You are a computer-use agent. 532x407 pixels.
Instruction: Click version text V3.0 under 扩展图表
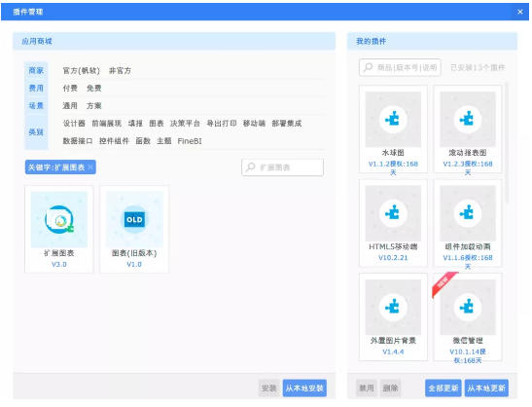coord(59,264)
